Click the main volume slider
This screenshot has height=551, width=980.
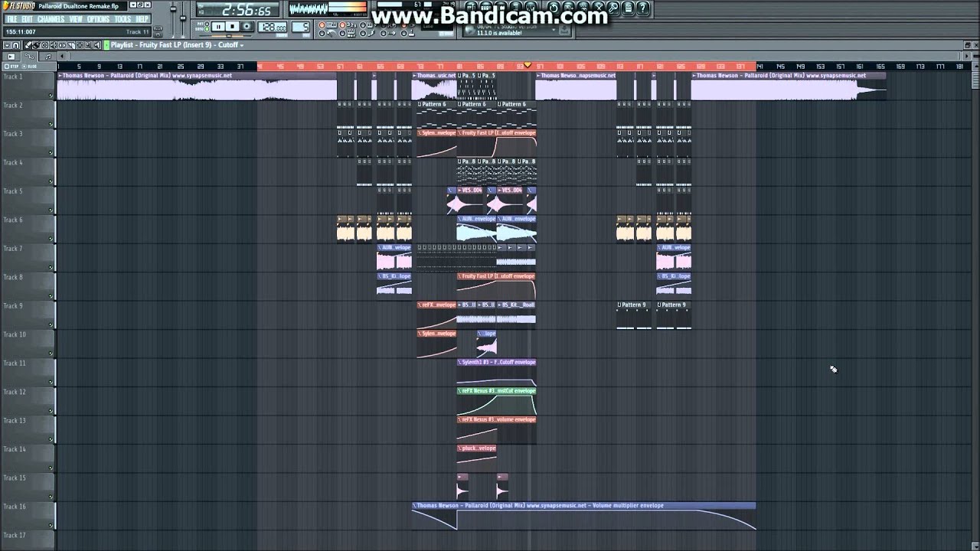tap(173, 9)
